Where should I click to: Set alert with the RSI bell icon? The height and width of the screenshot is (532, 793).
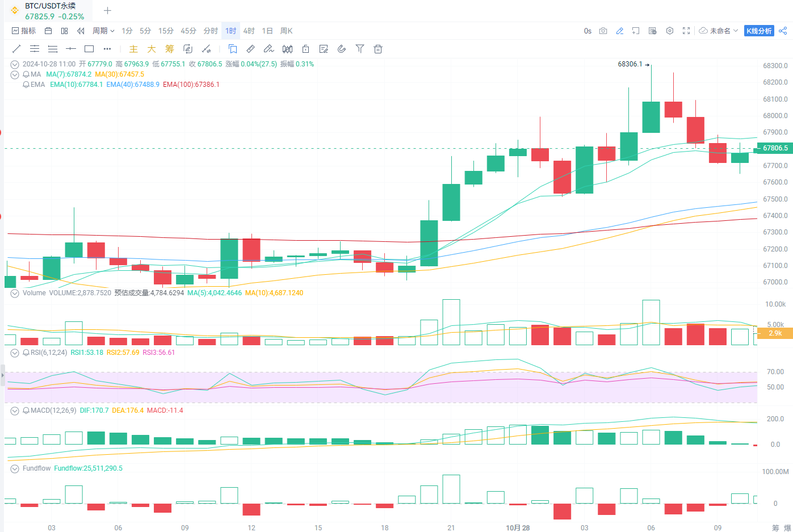coord(26,353)
